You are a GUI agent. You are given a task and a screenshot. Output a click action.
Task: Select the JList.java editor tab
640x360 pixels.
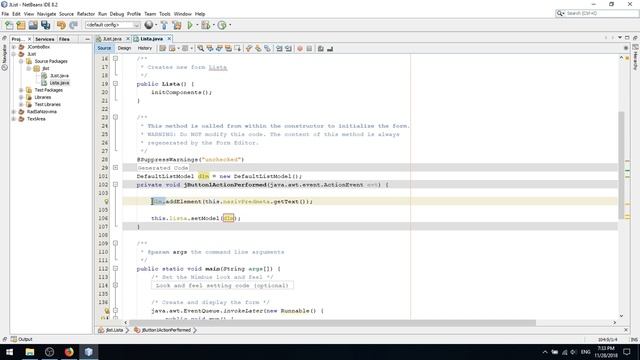tap(112, 39)
